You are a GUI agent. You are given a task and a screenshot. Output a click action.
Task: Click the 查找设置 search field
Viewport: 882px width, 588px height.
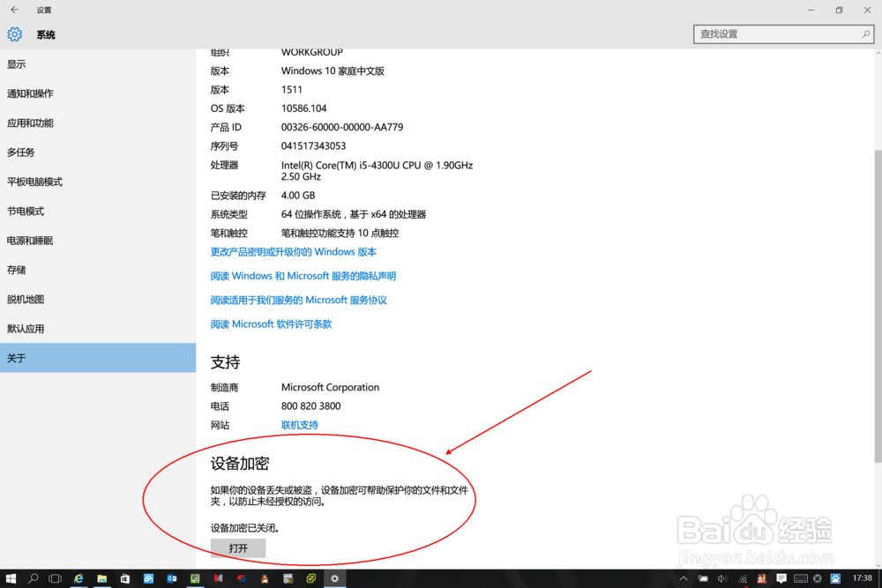(x=783, y=34)
